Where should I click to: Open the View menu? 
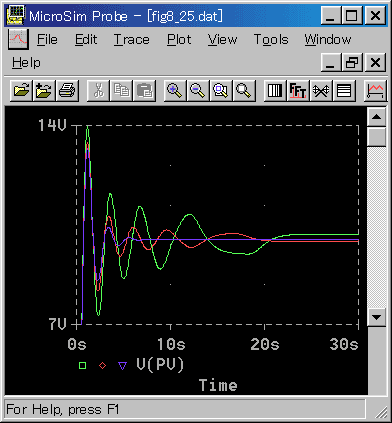(222, 40)
